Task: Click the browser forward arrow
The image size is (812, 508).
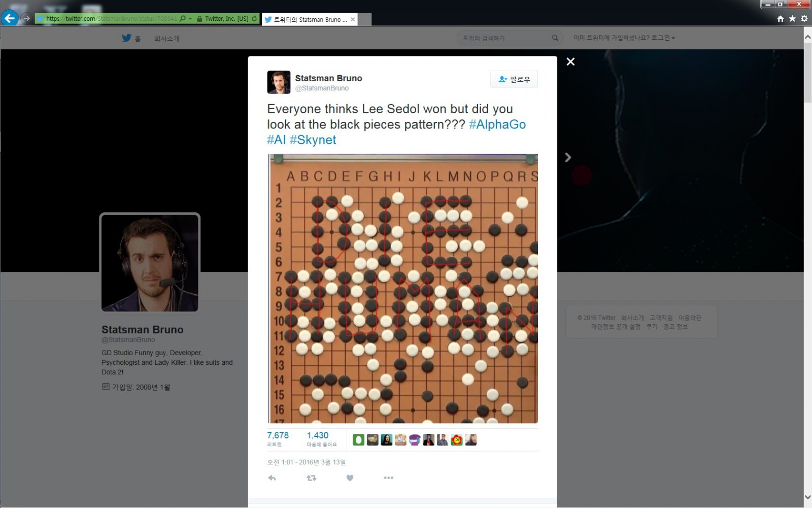Action: tap(26, 19)
